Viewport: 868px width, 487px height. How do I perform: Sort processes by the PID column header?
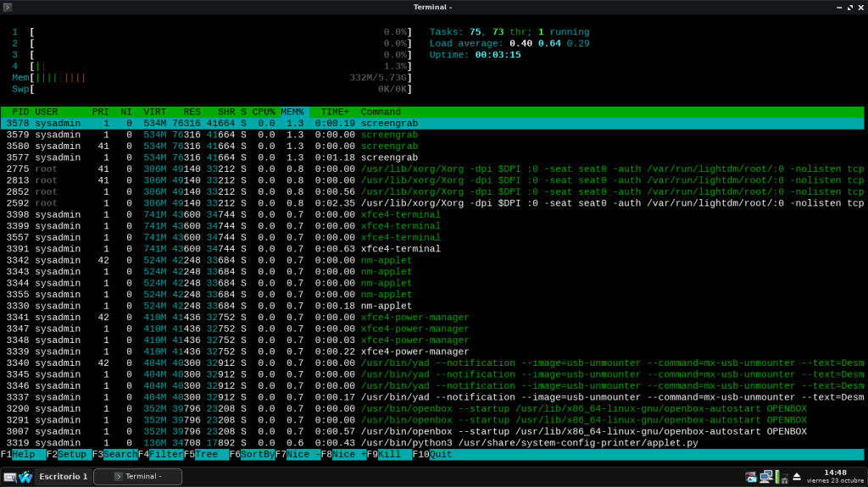(x=20, y=112)
